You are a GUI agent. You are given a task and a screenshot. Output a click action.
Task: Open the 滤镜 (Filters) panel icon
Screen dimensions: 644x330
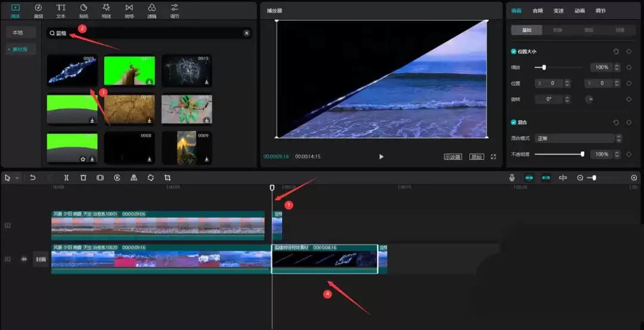click(x=151, y=10)
